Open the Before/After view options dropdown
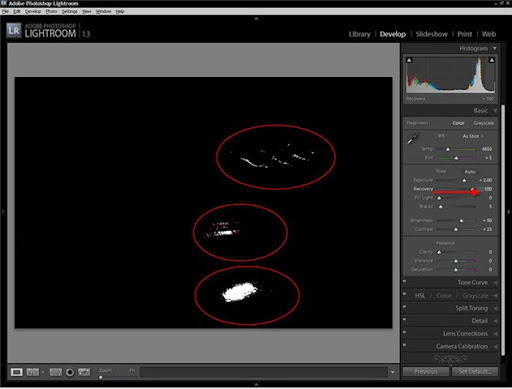The width and height of the screenshot is (512, 389). (43, 372)
